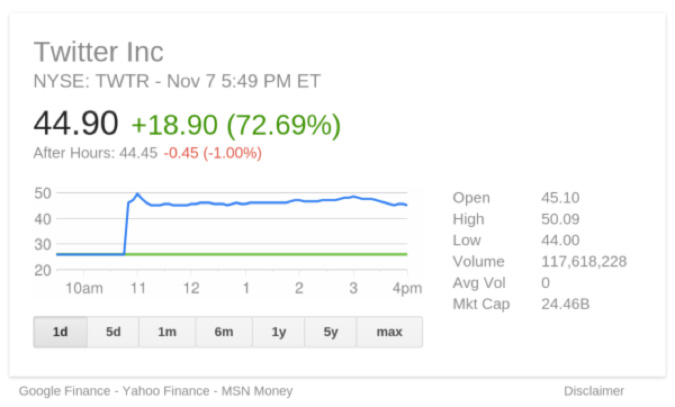This screenshot has width=675, height=407.
Task: Click the 4pm axis label
Action: 406,288
